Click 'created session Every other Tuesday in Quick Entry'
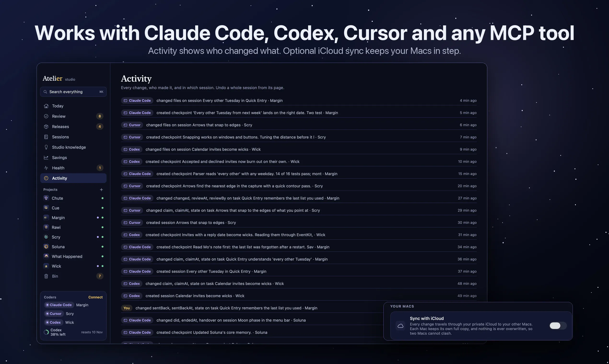The image size is (609, 364). (203, 271)
